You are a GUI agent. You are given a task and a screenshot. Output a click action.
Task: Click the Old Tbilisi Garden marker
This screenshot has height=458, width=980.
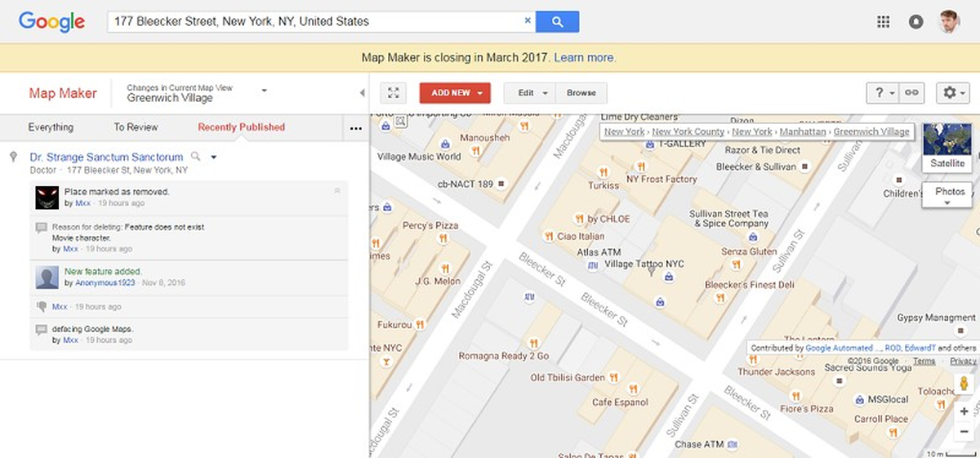pos(612,377)
